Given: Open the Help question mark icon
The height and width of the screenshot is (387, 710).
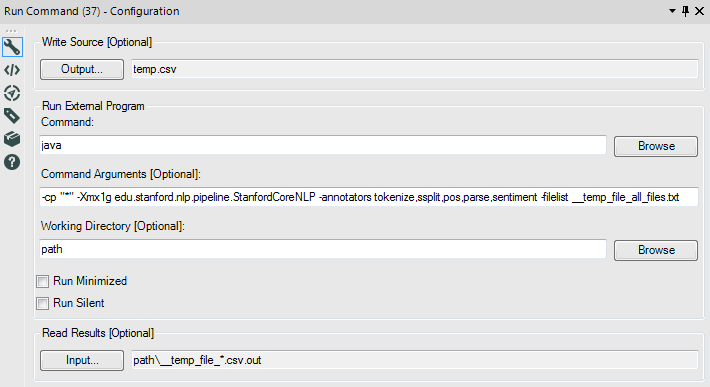Looking at the screenshot, I should pos(12,162).
